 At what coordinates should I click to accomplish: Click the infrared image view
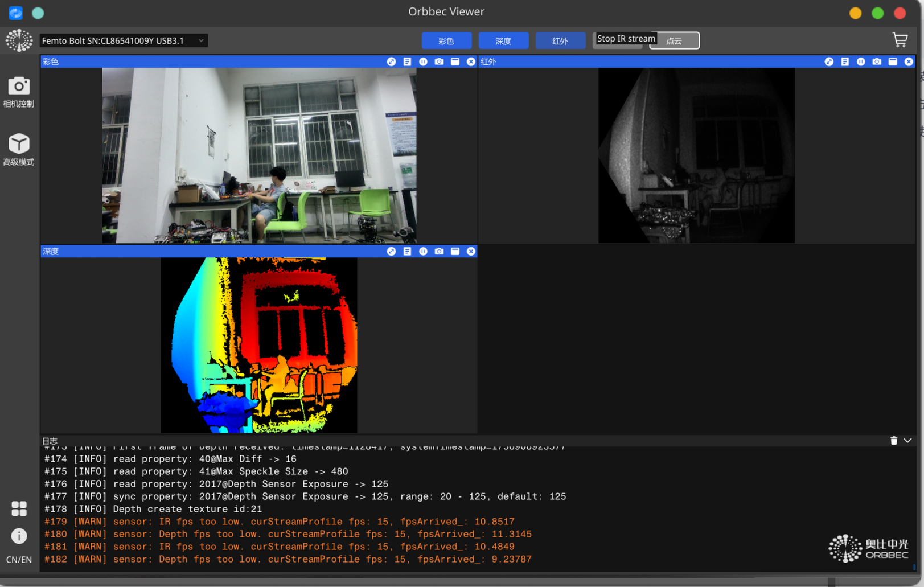pyautogui.click(x=696, y=155)
